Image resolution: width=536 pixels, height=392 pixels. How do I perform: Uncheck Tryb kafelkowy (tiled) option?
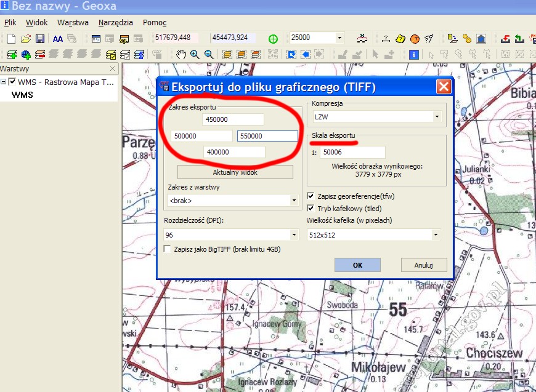312,209
